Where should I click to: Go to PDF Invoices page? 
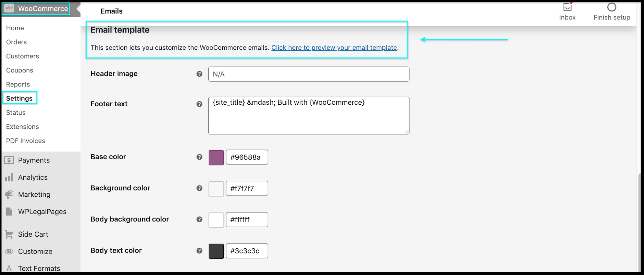coord(26,141)
